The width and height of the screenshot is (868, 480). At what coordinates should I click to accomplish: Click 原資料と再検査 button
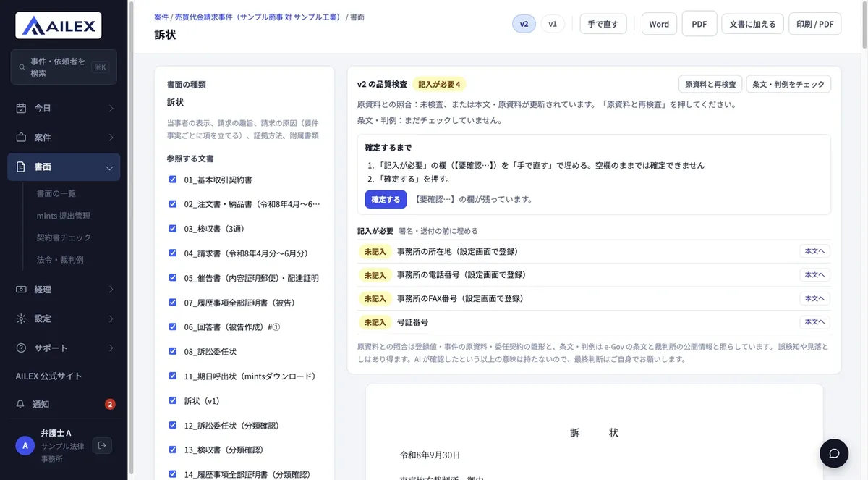tap(710, 85)
